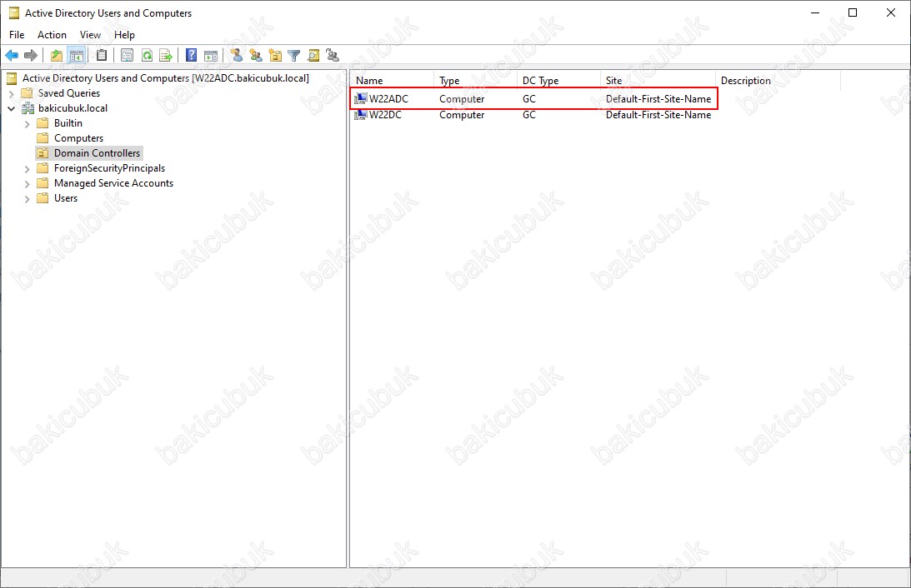Toggle Show/Hide Action Pane toolbar icon

coord(211,55)
